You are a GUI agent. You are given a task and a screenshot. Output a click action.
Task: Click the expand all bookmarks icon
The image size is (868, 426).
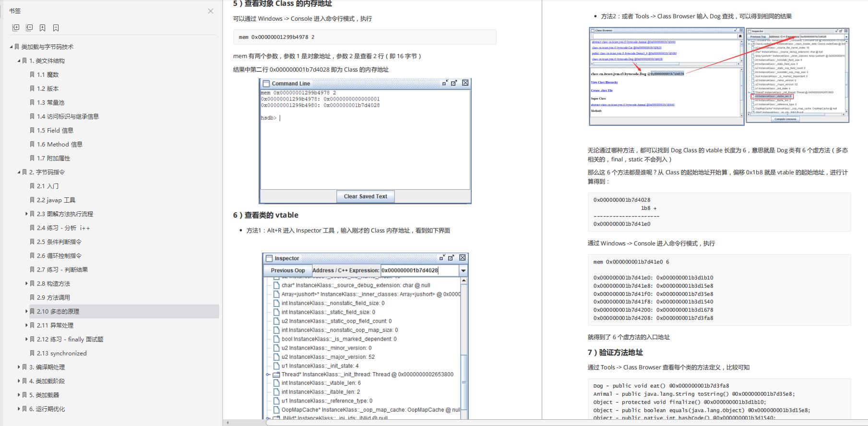16,28
